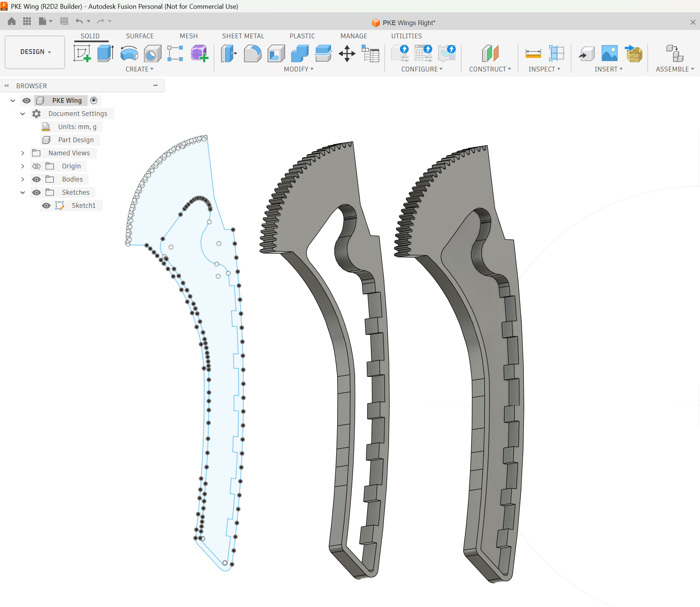Click the third Configure icon
Image resolution: width=700 pixels, height=607 pixels.
point(447,54)
